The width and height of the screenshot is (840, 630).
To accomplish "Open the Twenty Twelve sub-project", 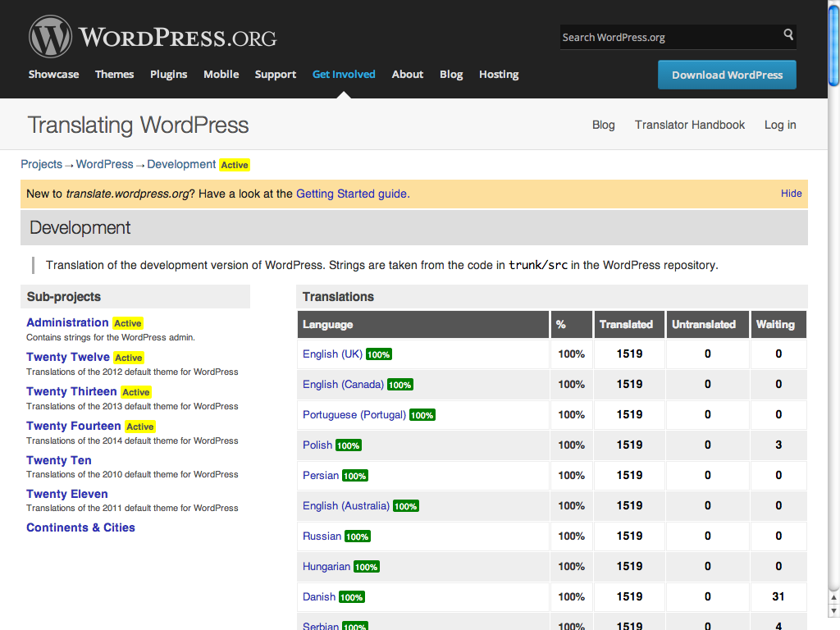I will [68, 357].
